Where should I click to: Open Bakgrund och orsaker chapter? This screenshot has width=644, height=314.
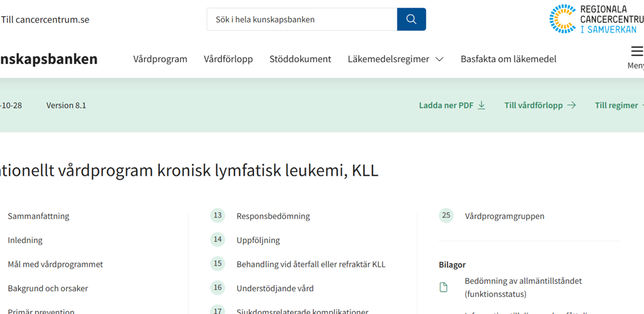[x=48, y=288]
